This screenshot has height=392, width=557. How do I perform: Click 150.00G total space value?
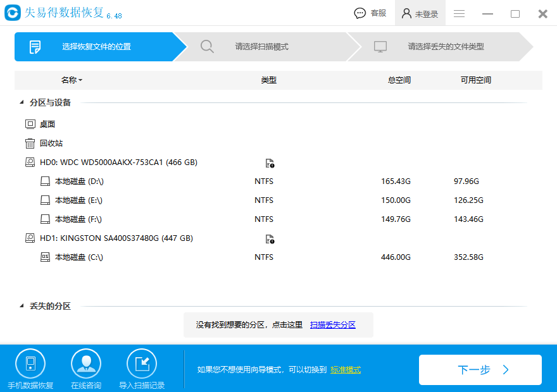click(x=396, y=200)
